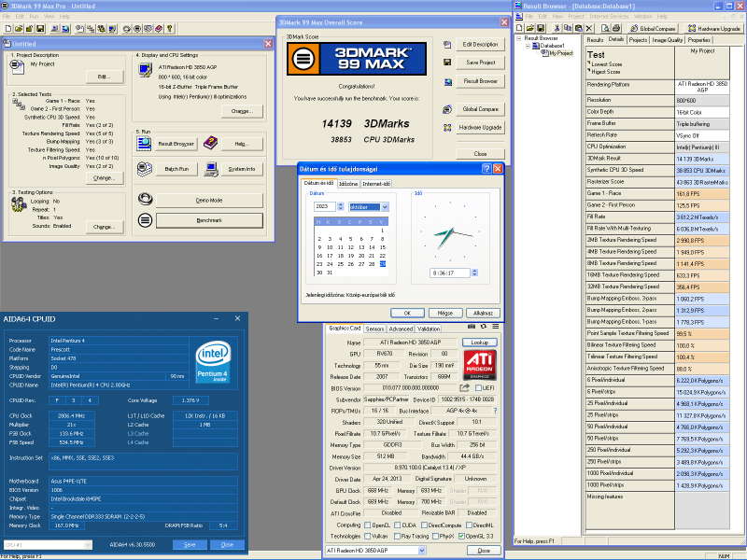Toggle OpenGL 3.3 checkbox in GPU-Z
Viewport: 747px width, 560px height.
(461, 536)
